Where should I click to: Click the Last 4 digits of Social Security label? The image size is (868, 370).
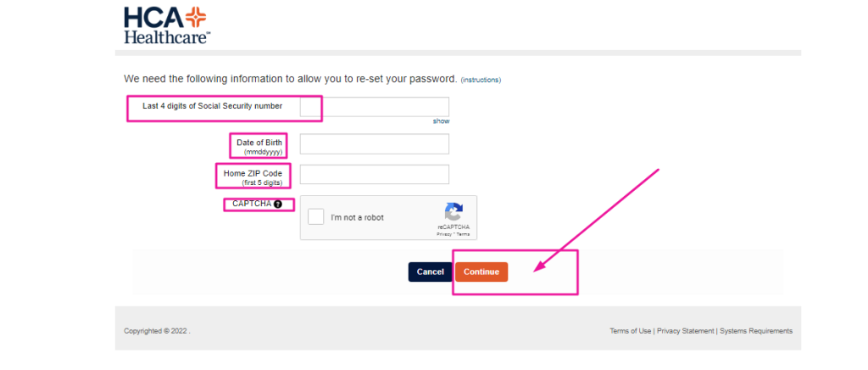[213, 106]
